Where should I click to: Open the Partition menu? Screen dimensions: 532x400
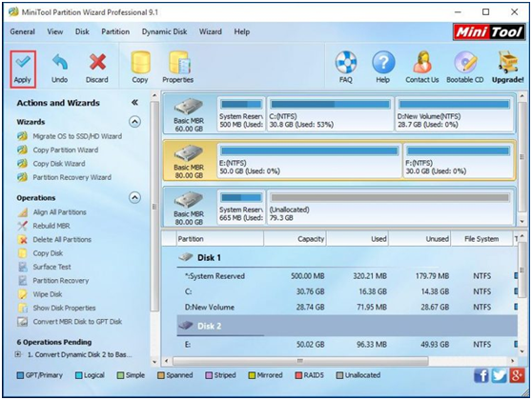pyautogui.click(x=115, y=31)
